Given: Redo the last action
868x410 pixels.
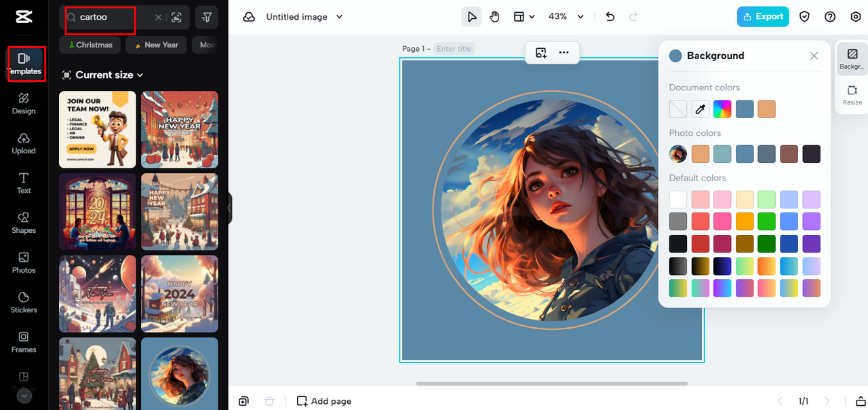Looking at the screenshot, I should [x=633, y=17].
